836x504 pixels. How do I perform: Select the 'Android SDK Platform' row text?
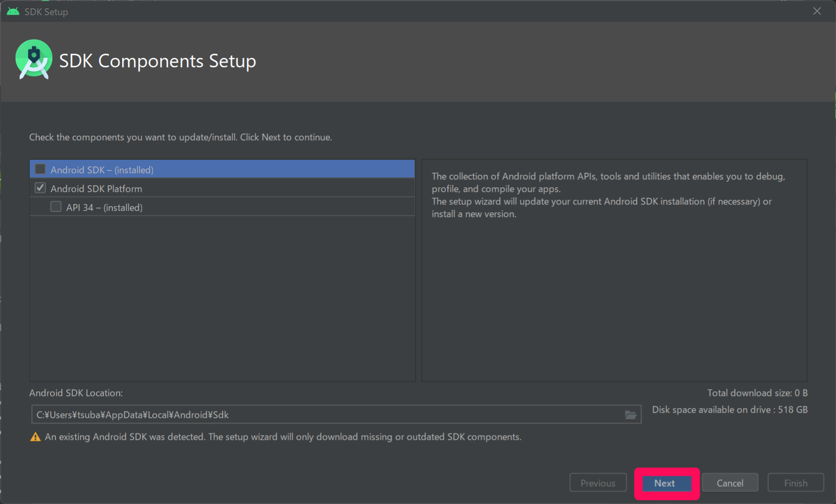[96, 189]
